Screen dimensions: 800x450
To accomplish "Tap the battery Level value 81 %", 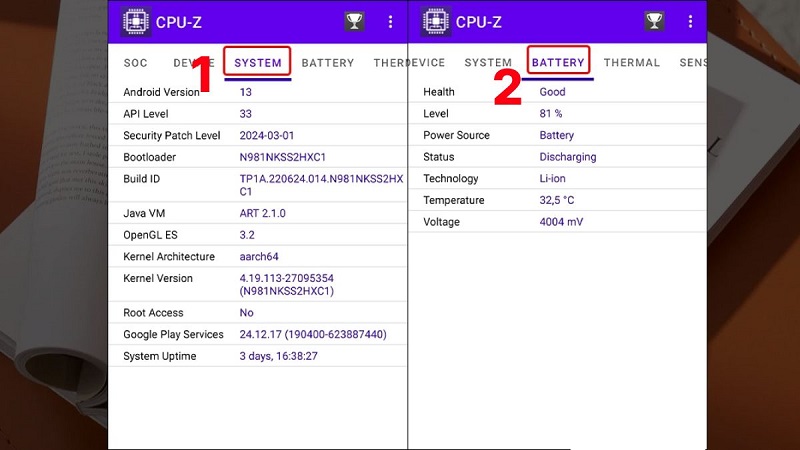I will click(550, 114).
